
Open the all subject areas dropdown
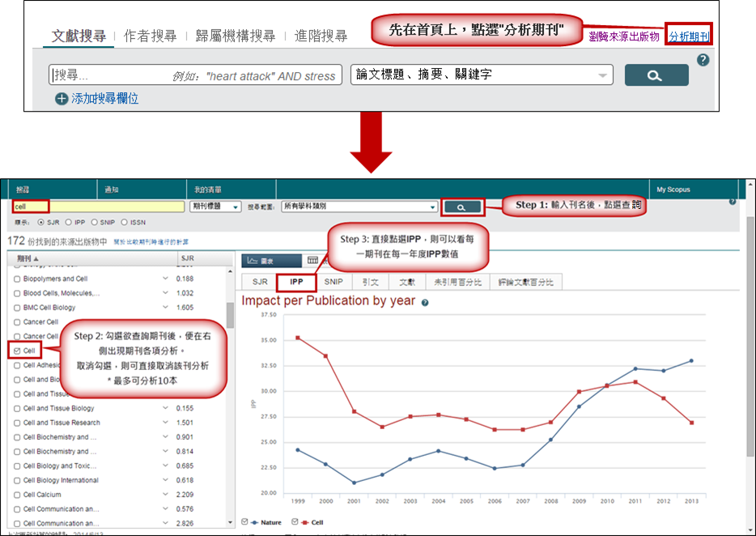359,206
